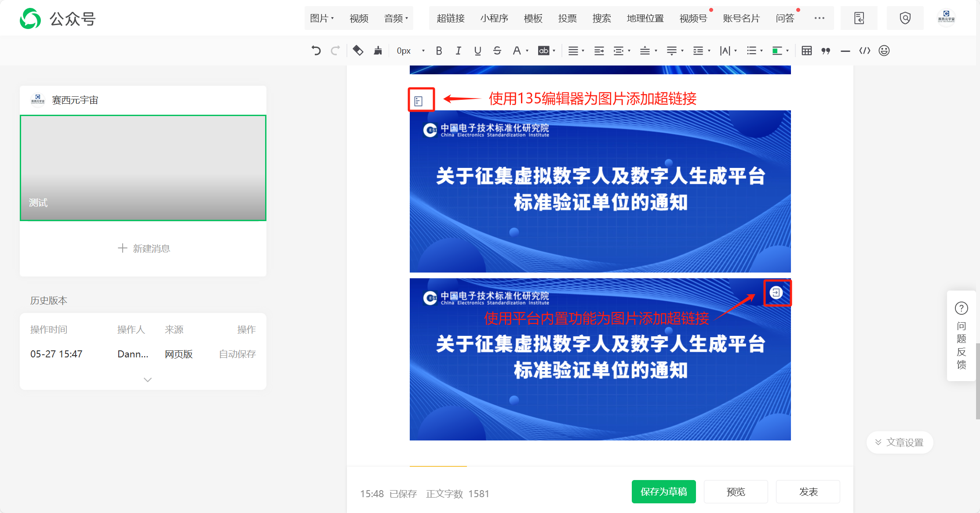Open the font color A dropdown arrow
This screenshot has height=513, width=980.
pyautogui.click(x=527, y=51)
